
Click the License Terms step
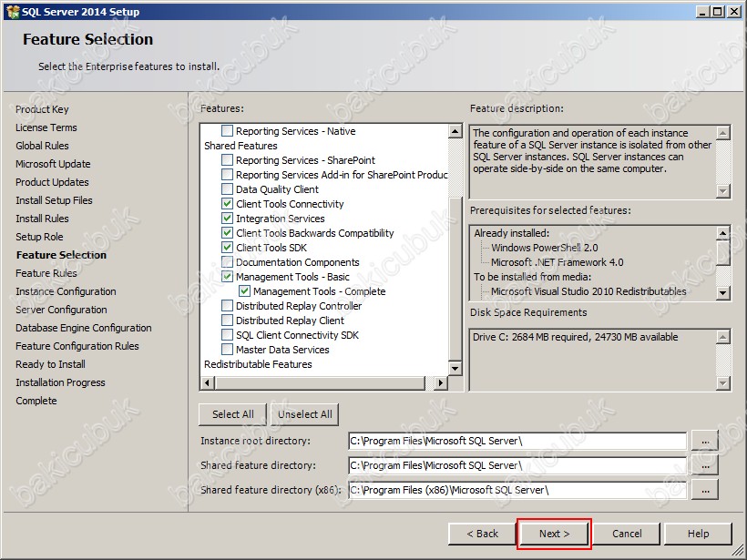click(x=46, y=127)
